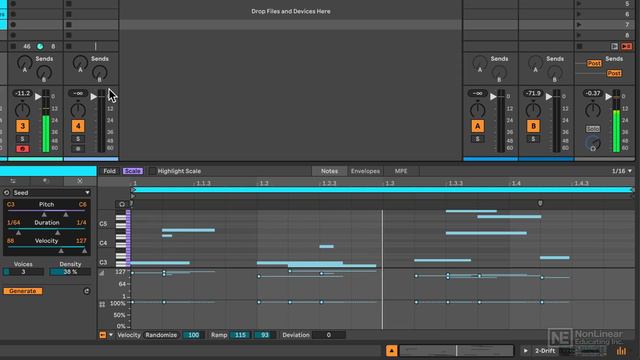Screen dimensions: 640x360
Task: Open the Seed generator dropdown
Action: tap(51, 193)
